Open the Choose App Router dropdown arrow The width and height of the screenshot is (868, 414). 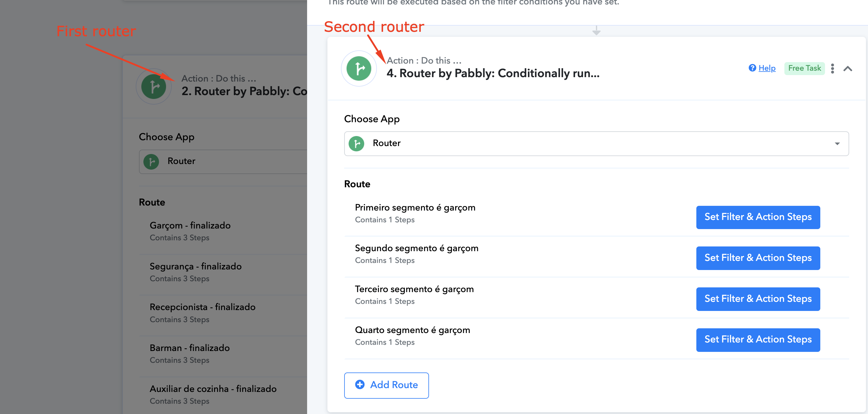pyautogui.click(x=837, y=144)
